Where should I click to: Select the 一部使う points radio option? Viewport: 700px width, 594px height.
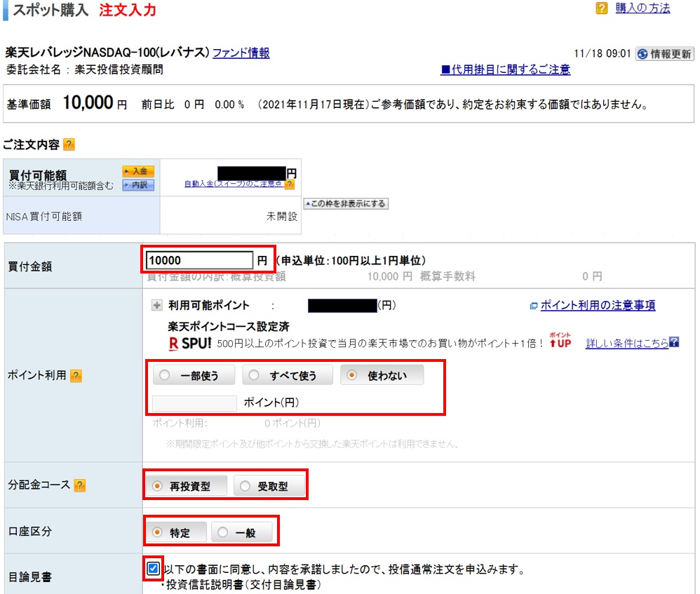click(x=194, y=375)
